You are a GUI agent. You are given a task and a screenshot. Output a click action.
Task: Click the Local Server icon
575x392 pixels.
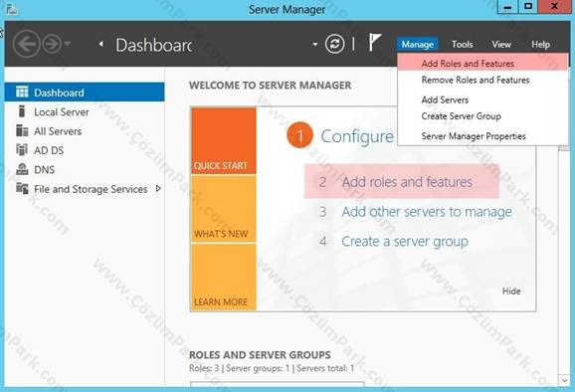(x=22, y=111)
